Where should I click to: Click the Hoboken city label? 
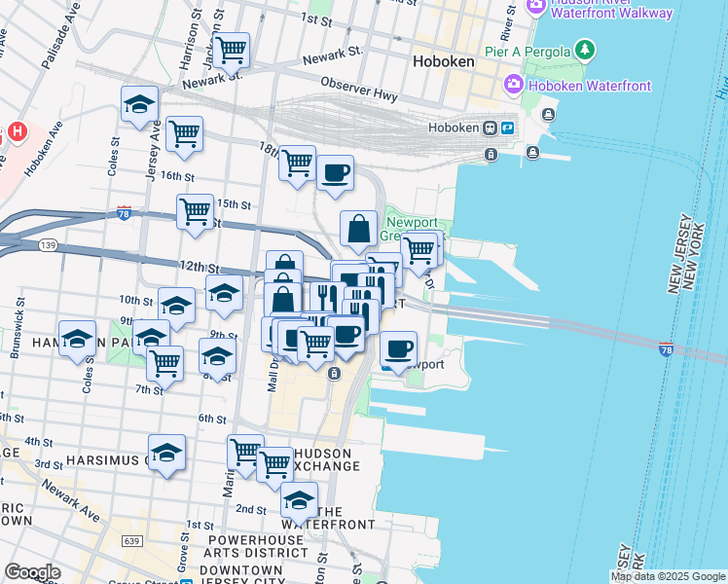pyautogui.click(x=444, y=61)
